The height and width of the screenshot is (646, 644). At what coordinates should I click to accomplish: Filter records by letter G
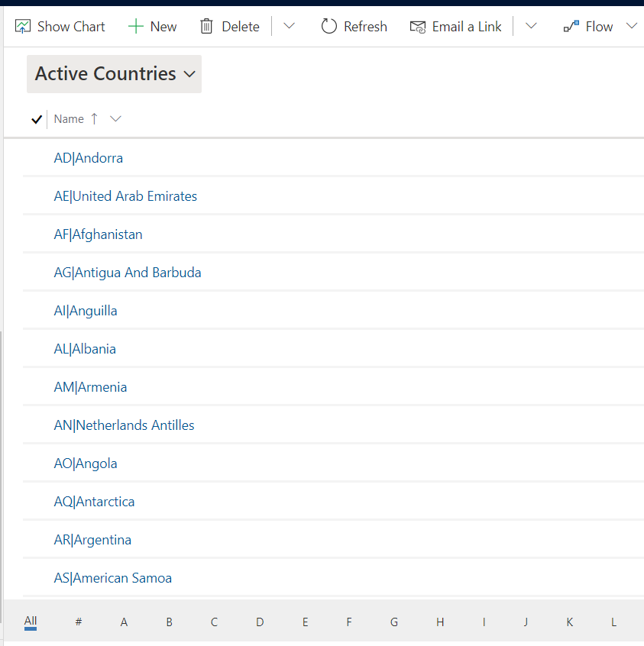click(394, 622)
